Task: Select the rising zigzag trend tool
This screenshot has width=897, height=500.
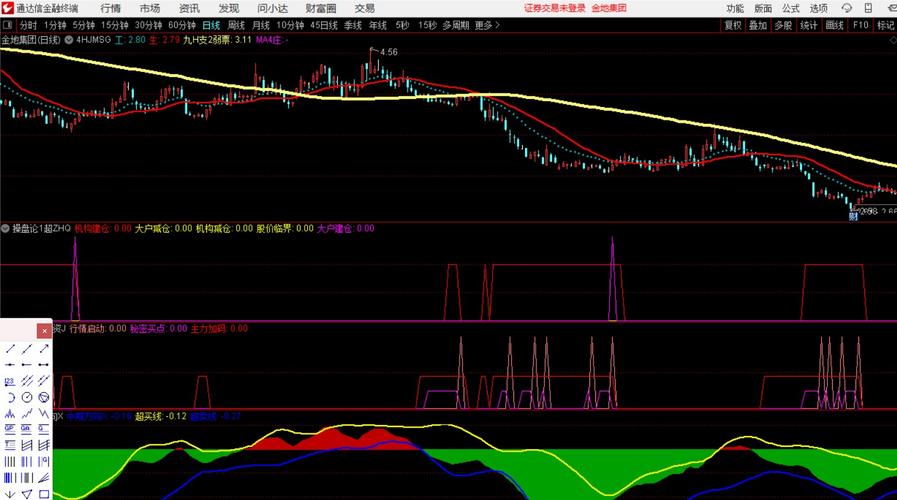Action: 26,413
